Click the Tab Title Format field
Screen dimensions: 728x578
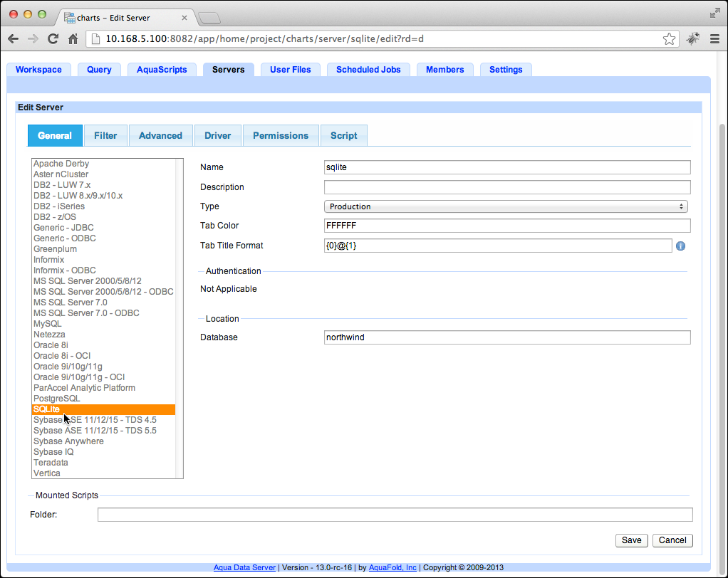point(498,246)
